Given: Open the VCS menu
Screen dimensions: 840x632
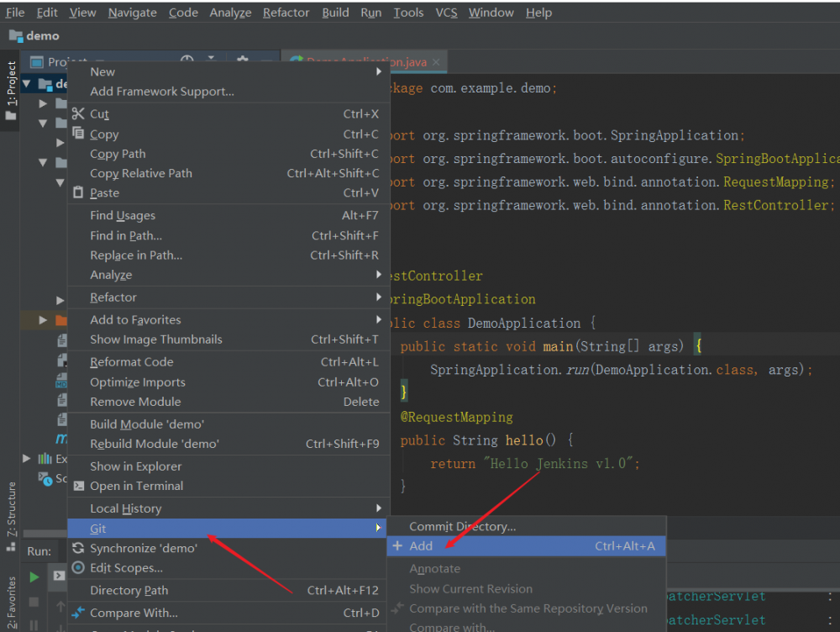Looking at the screenshot, I should (446, 12).
